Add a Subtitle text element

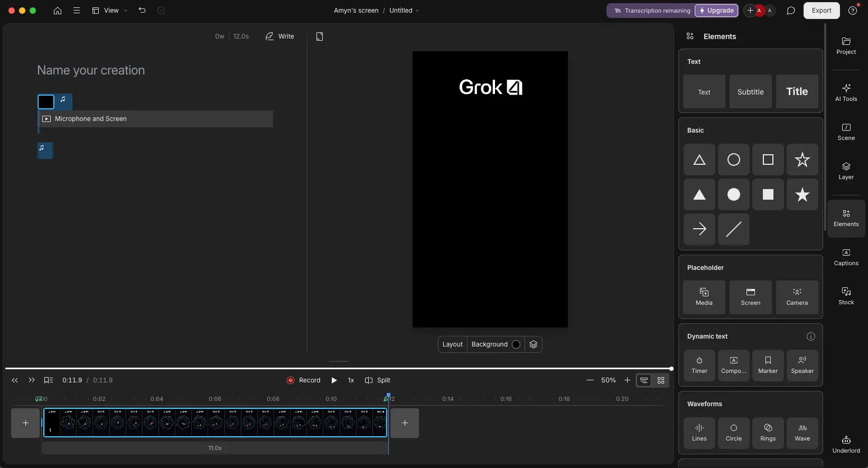click(x=751, y=91)
